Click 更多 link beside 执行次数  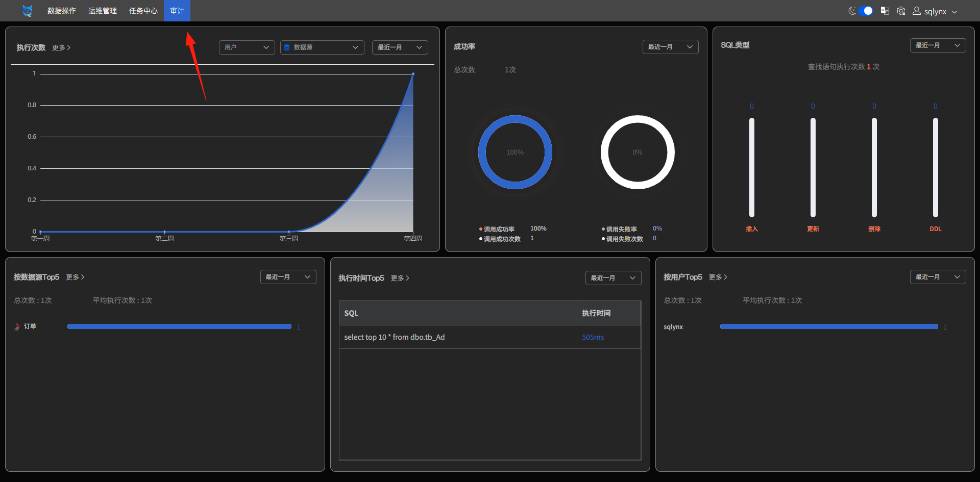[x=61, y=47]
